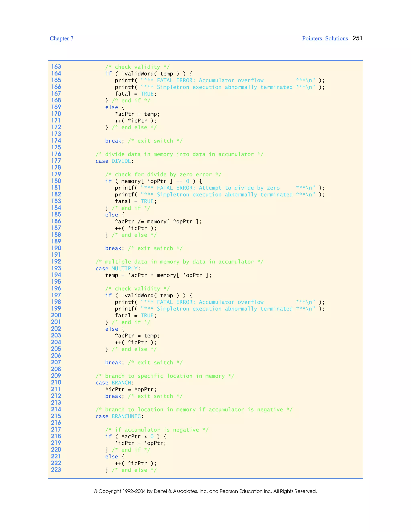Click the Pointers: Solutions header

click(325, 39)
